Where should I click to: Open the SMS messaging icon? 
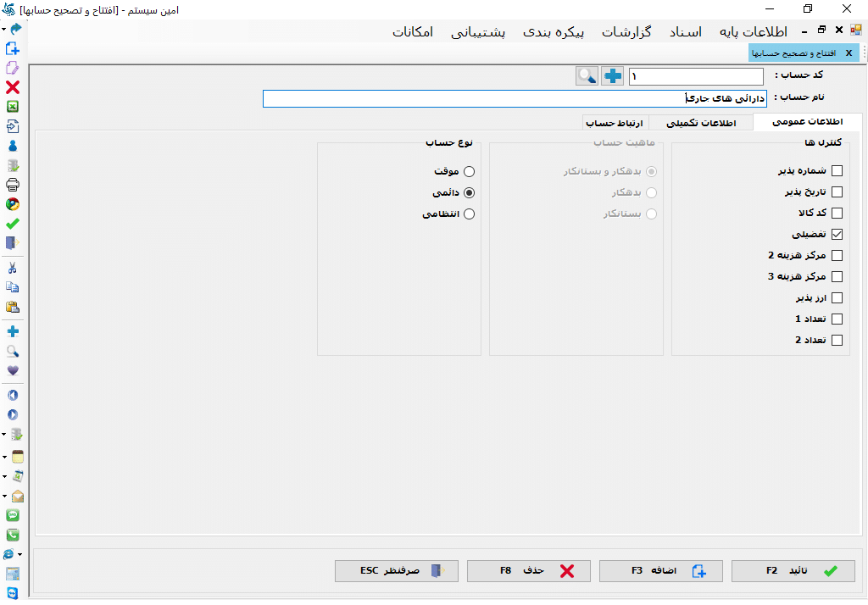[13, 514]
